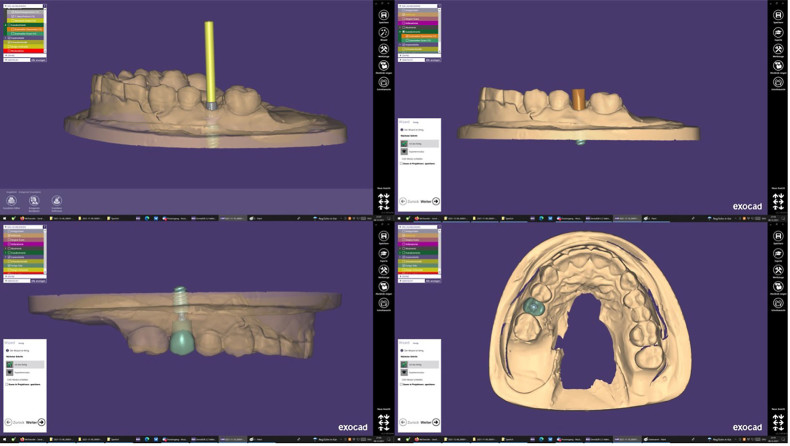Screen dimensions: 790x446
Task: Open the Wizard icon in the top-left view
Action: (384, 33)
